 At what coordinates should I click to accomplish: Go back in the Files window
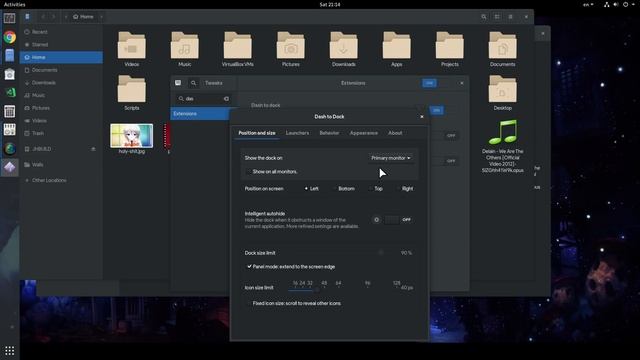click(x=43, y=17)
